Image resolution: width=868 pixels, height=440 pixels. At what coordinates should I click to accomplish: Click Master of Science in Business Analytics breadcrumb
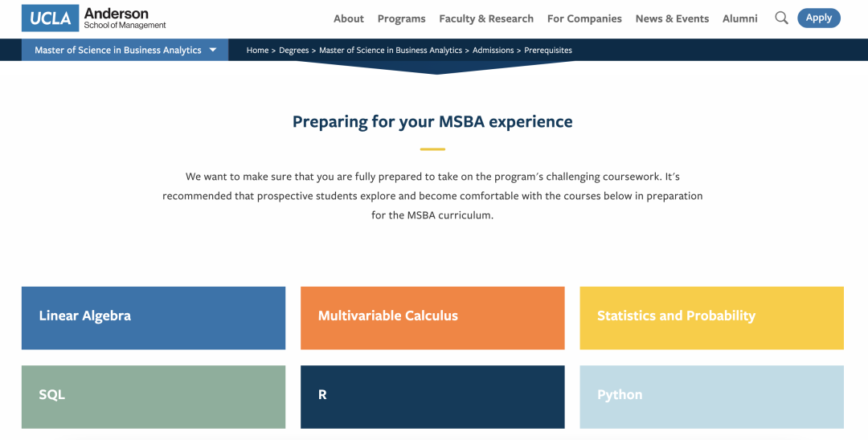(x=391, y=50)
